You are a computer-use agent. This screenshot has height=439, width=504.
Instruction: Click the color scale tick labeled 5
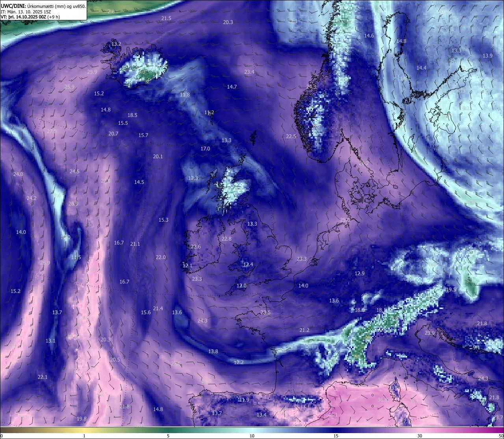tap(168, 436)
